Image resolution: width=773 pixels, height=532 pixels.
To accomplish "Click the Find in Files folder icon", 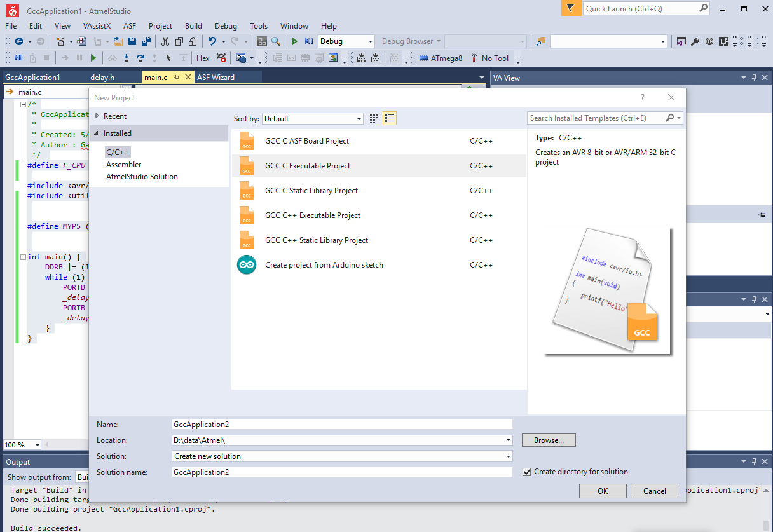I will [x=541, y=41].
